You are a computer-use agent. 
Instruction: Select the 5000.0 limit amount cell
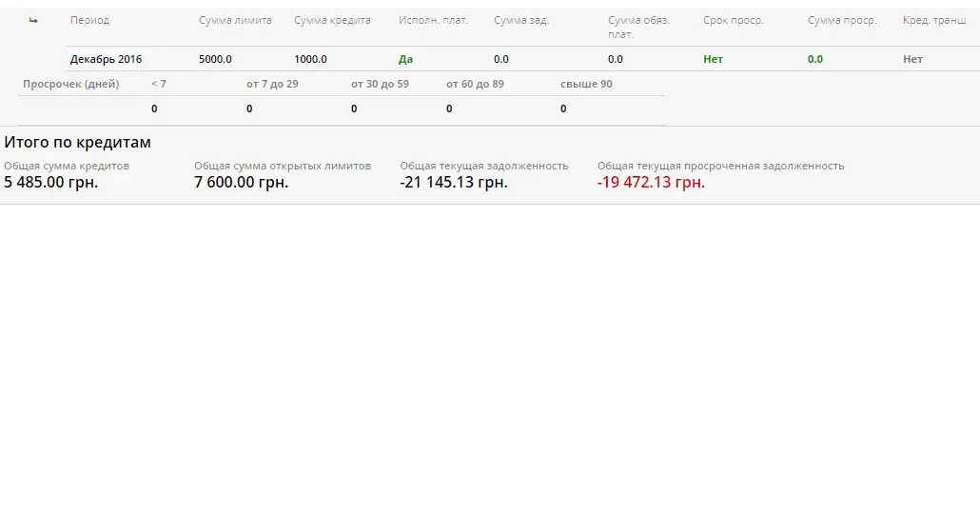click(x=215, y=59)
